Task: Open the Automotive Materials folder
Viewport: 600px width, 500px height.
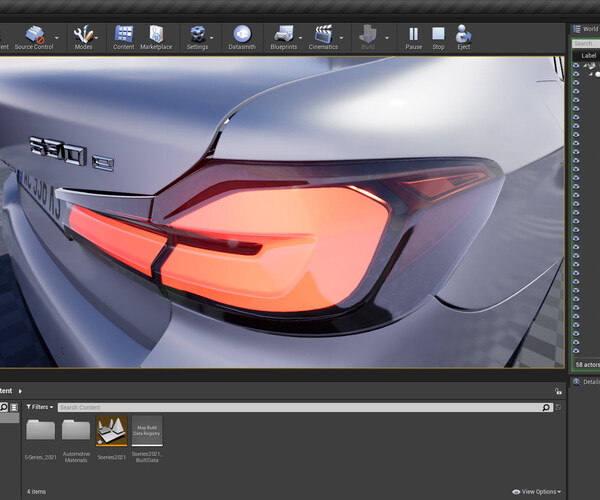Action: (x=76, y=439)
